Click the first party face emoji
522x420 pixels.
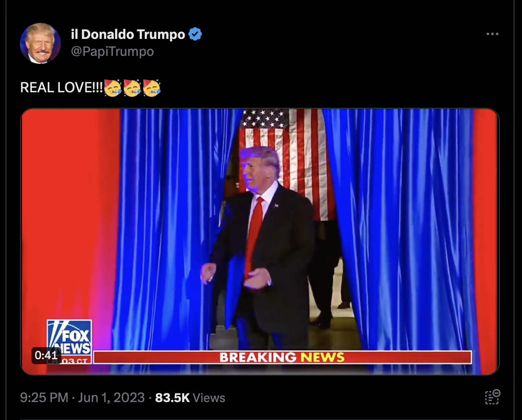(113, 88)
